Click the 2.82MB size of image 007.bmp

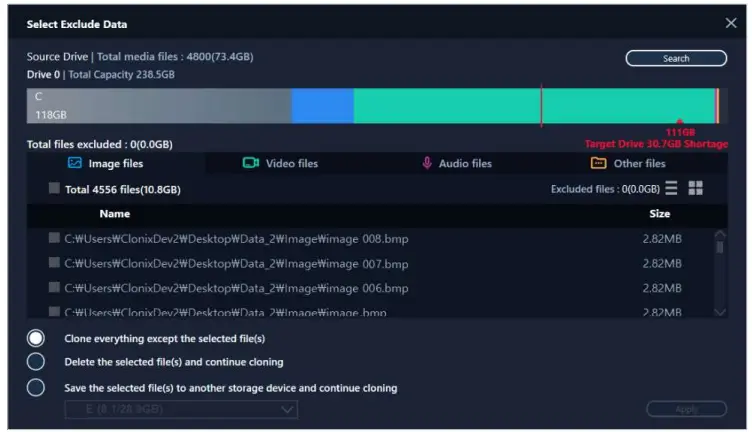pos(662,263)
